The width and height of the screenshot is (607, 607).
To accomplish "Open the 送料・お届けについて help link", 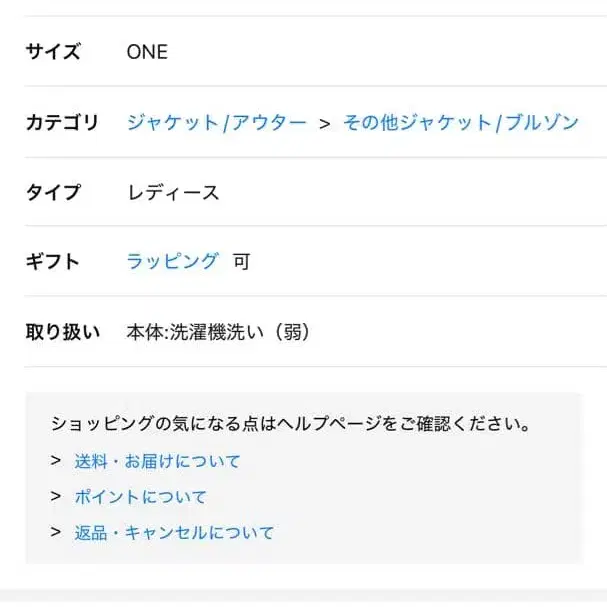I will pos(157,461).
